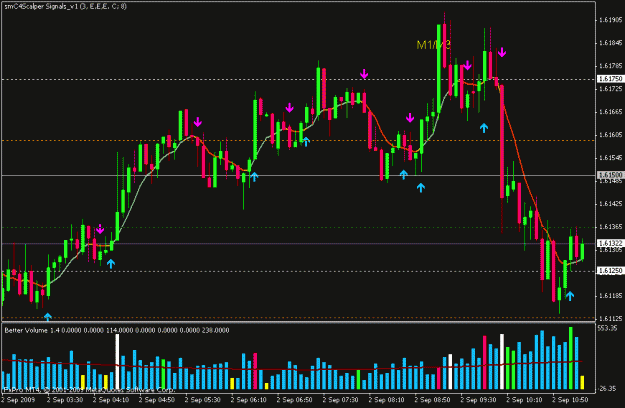
Task: Click the 2 Sep 06:50 time label
Action: point(295,400)
